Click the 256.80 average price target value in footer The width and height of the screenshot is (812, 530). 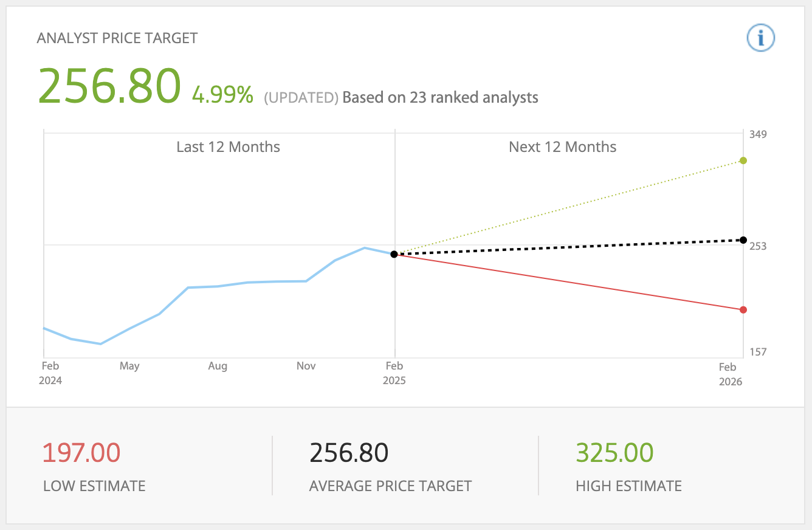(349, 453)
